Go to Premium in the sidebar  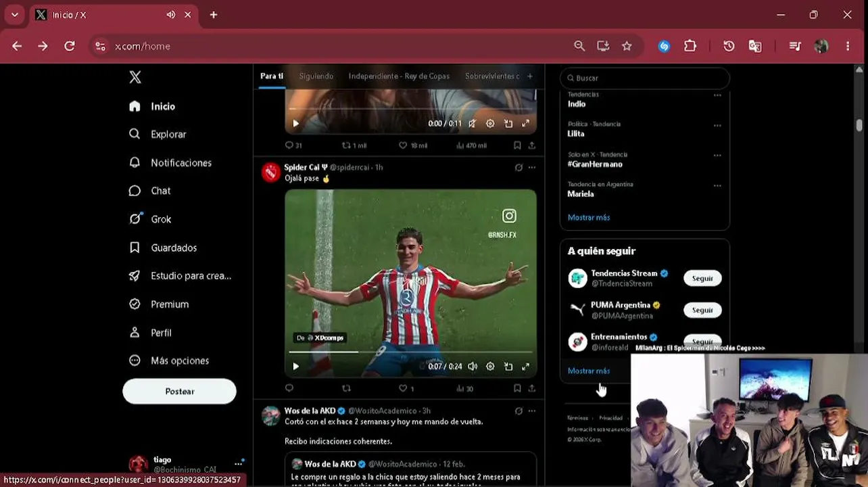159,304
